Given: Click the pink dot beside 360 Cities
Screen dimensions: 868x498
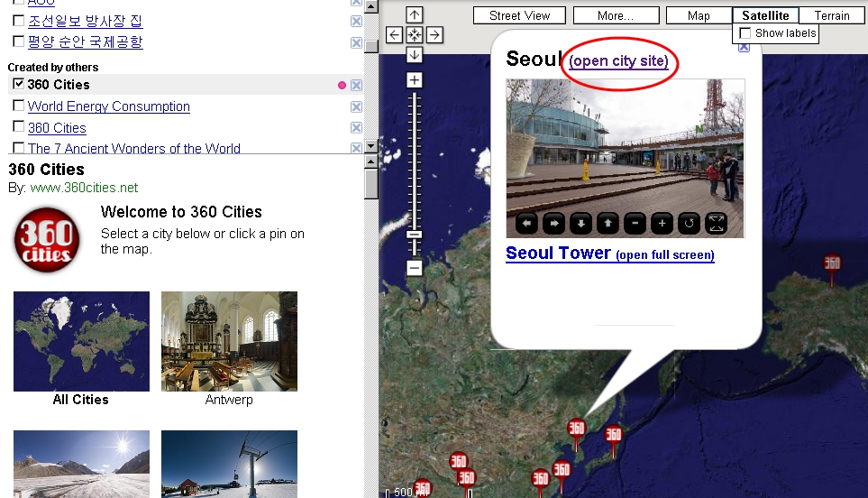Looking at the screenshot, I should click(x=342, y=86).
